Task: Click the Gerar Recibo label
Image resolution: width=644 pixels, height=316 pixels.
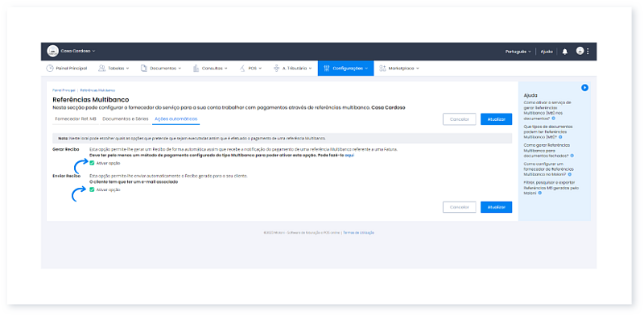Action: 66,149
